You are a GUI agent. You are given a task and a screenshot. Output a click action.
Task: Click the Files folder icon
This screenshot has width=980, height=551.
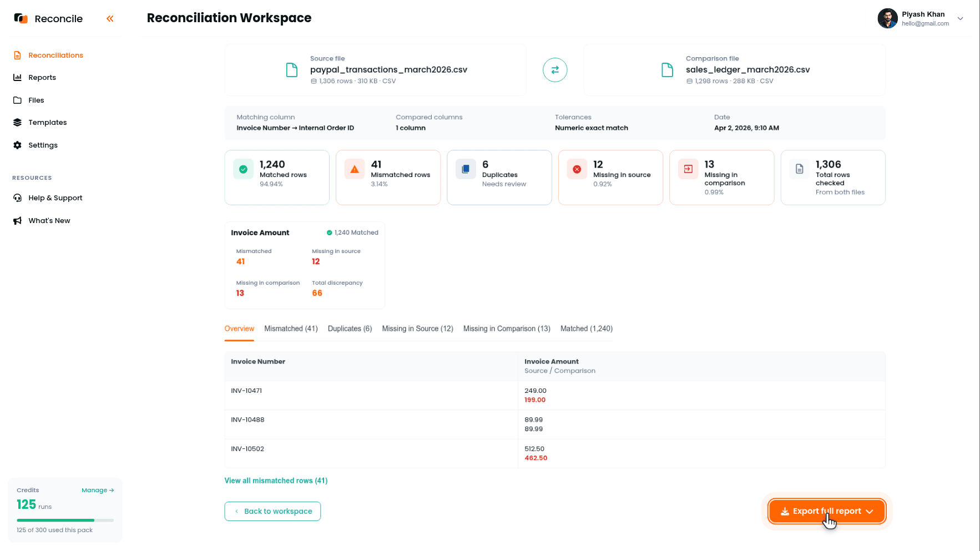click(17, 100)
